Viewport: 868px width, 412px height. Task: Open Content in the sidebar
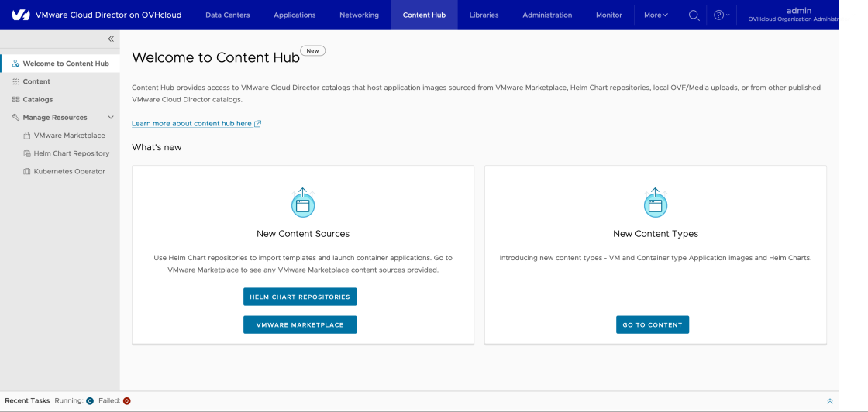[60, 81]
